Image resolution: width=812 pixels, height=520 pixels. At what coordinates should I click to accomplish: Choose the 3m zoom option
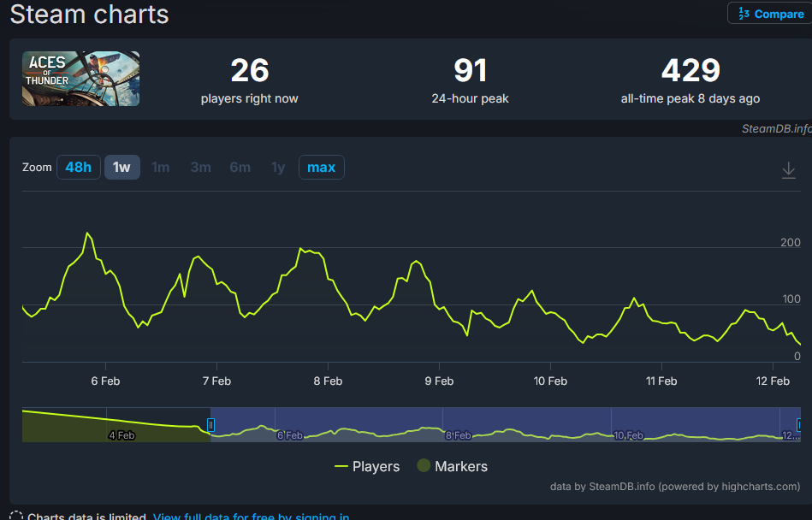(x=200, y=167)
